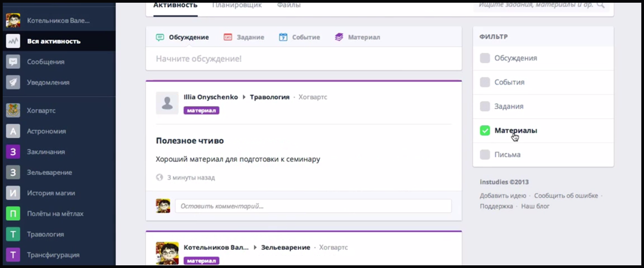The width and height of the screenshot is (644, 268).
Task: Enable the События filter checkbox
Action: 485,82
